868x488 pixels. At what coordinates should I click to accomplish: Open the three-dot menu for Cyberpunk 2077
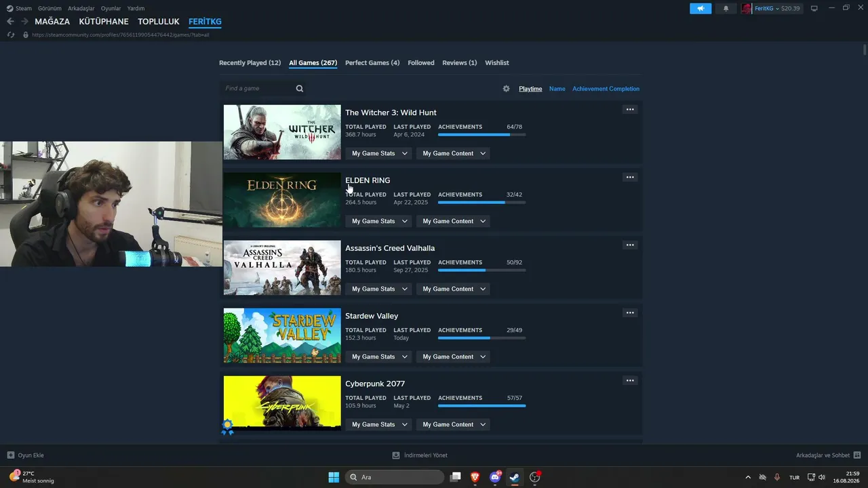point(630,381)
